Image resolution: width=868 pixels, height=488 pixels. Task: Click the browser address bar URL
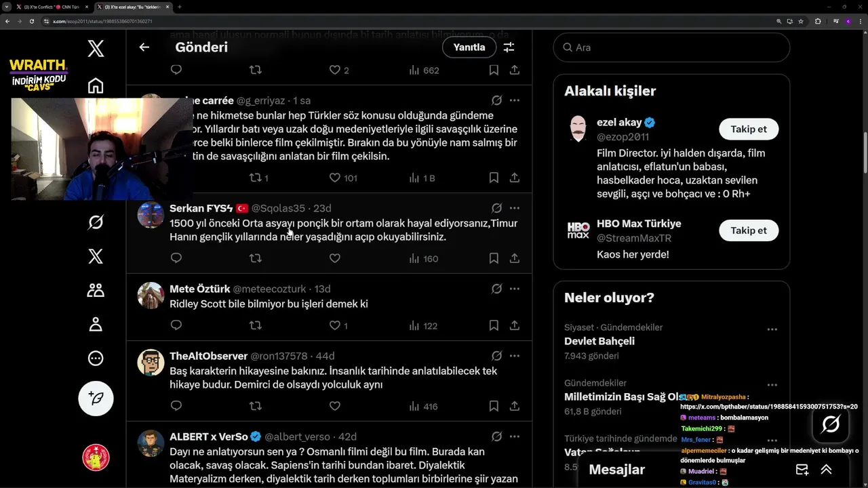tap(103, 21)
